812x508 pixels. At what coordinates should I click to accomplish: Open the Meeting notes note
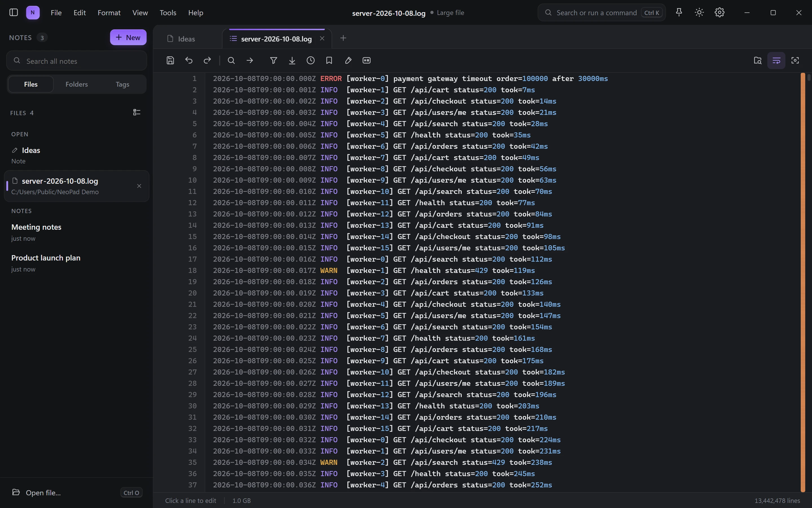(x=76, y=232)
